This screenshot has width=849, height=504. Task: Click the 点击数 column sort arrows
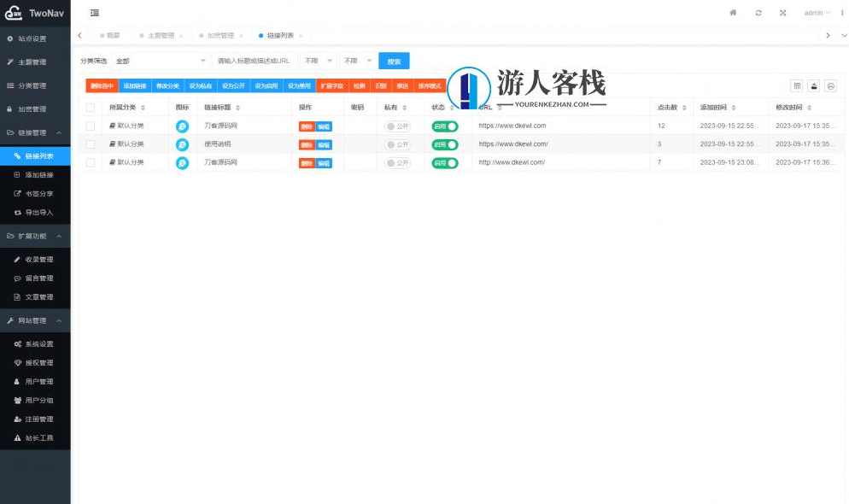[684, 107]
